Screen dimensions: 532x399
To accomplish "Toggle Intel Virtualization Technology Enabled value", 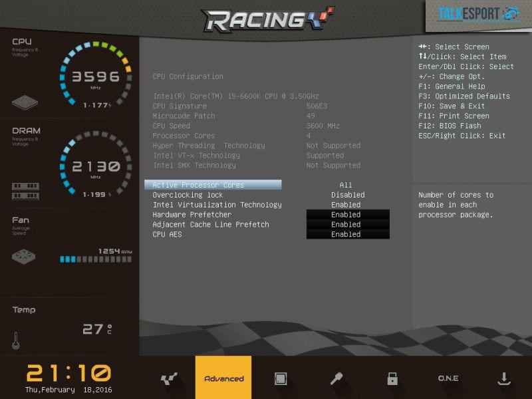I will click(347, 205).
